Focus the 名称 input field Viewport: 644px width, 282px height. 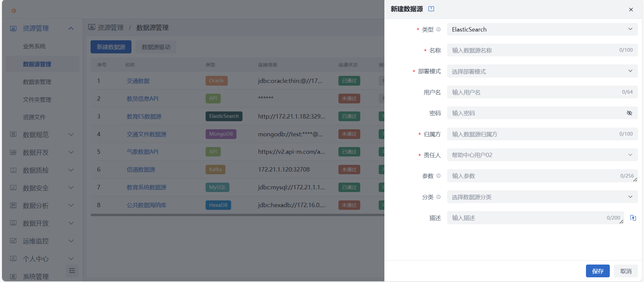pos(542,50)
